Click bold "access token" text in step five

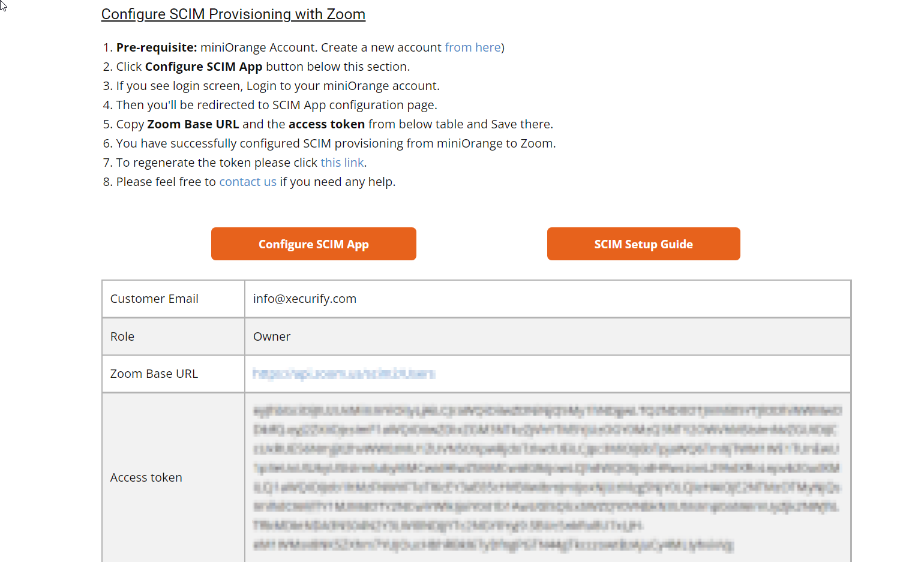(x=326, y=124)
